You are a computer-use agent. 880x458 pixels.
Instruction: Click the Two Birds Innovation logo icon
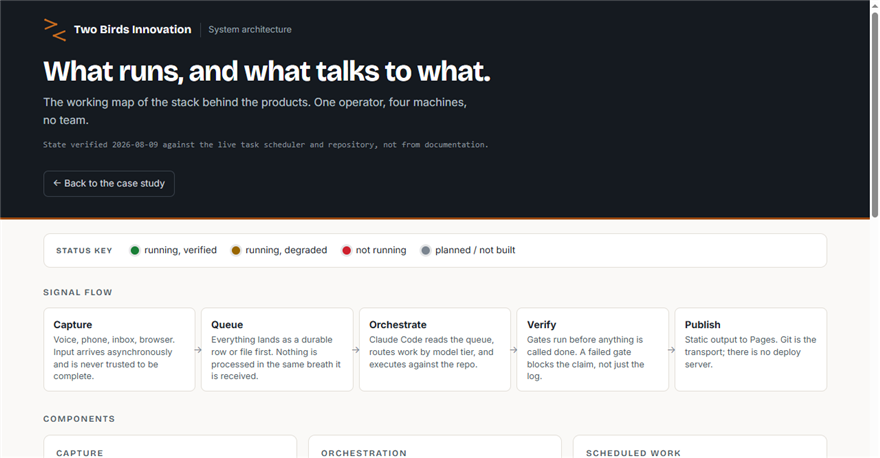coord(55,30)
